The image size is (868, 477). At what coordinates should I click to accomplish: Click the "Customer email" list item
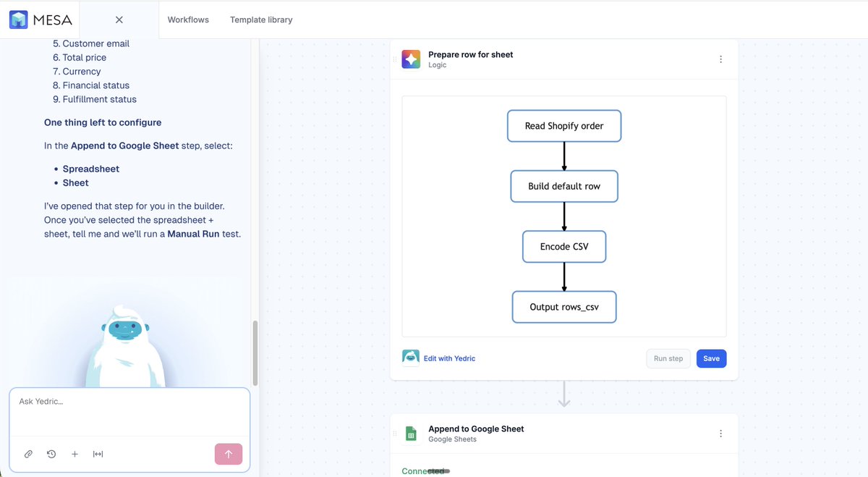tap(96, 43)
